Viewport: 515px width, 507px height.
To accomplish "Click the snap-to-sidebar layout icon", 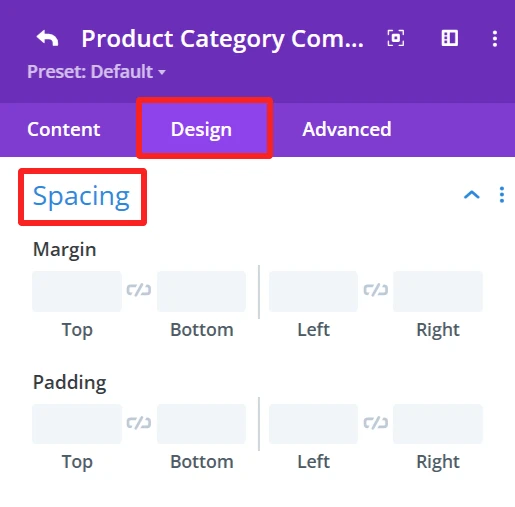I will [x=450, y=38].
